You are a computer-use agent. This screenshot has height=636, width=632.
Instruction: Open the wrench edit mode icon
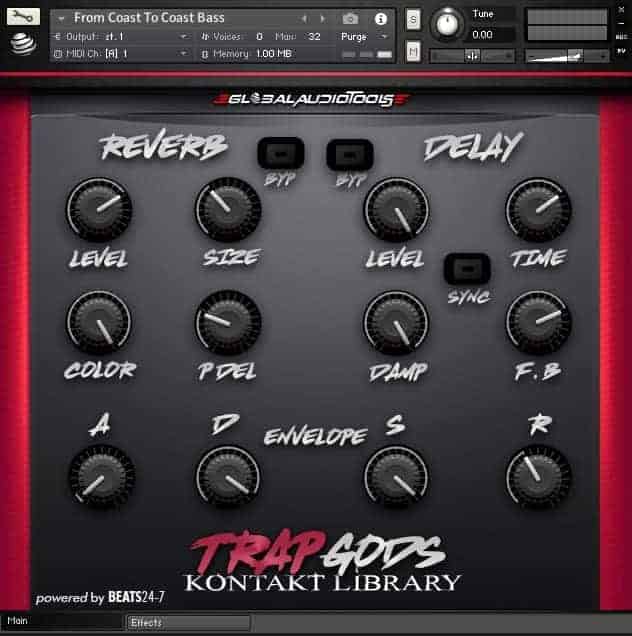(x=23, y=17)
